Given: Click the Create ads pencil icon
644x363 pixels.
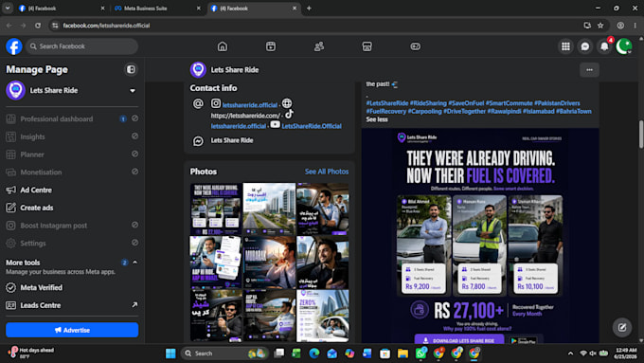Looking at the screenshot, I should (x=10, y=208).
